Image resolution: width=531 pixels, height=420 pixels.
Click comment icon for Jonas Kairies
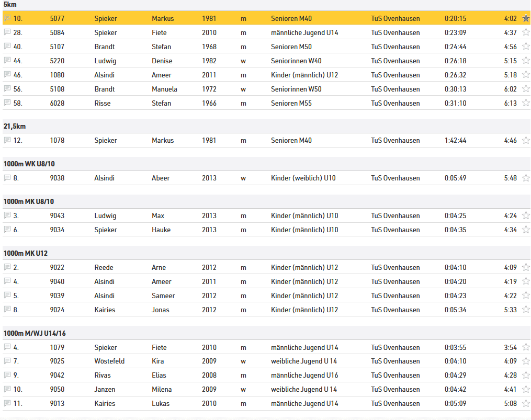pyautogui.click(x=7, y=309)
